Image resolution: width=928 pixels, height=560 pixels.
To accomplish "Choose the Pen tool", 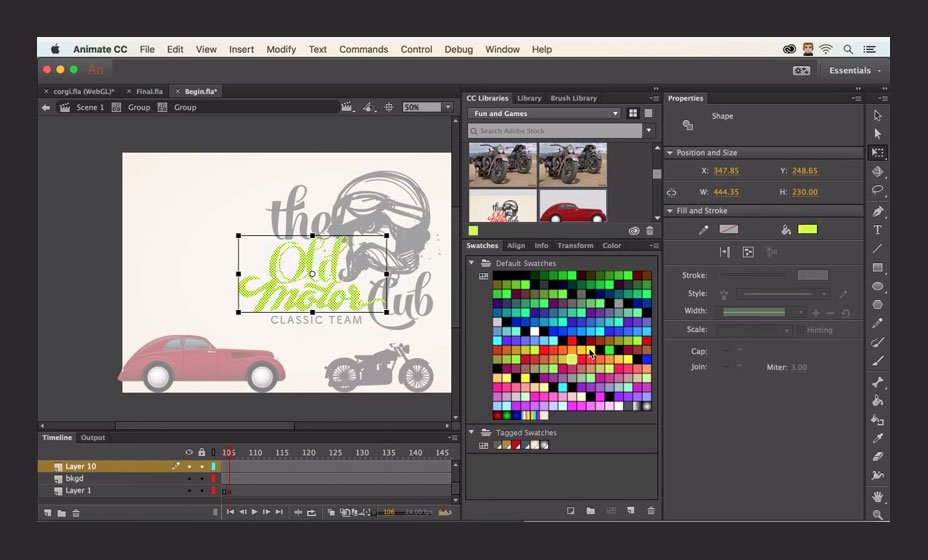I will coord(877,211).
